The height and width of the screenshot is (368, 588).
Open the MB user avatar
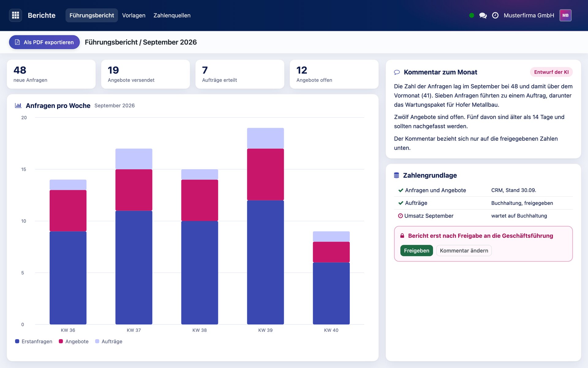(x=565, y=15)
